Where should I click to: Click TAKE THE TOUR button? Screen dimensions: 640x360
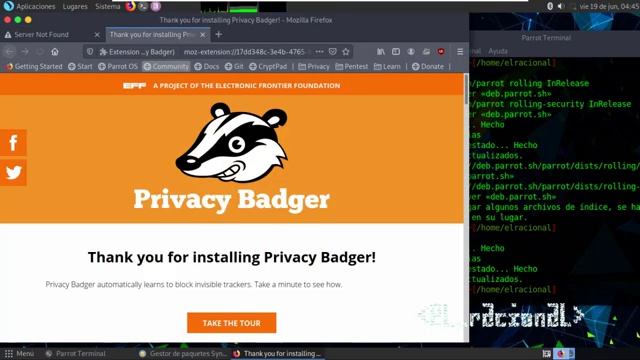pyautogui.click(x=231, y=323)
